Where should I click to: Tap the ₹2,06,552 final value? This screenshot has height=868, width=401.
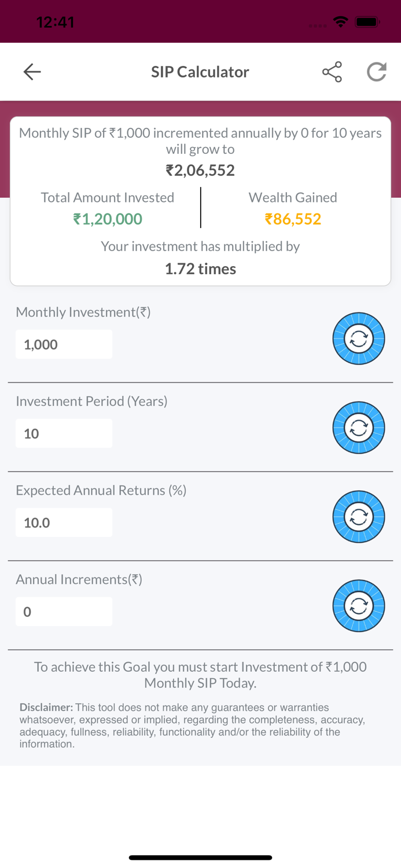click(200, 170)
